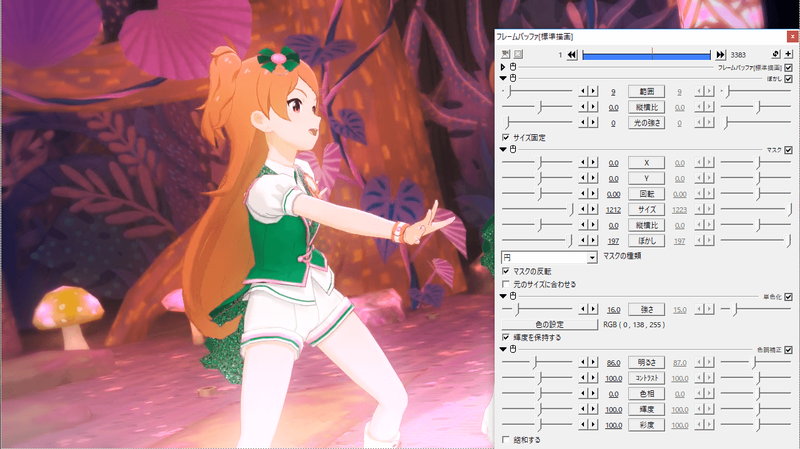Uncheck サイズ固定 option
Screen dimensions: 800x449
point(506,137)
